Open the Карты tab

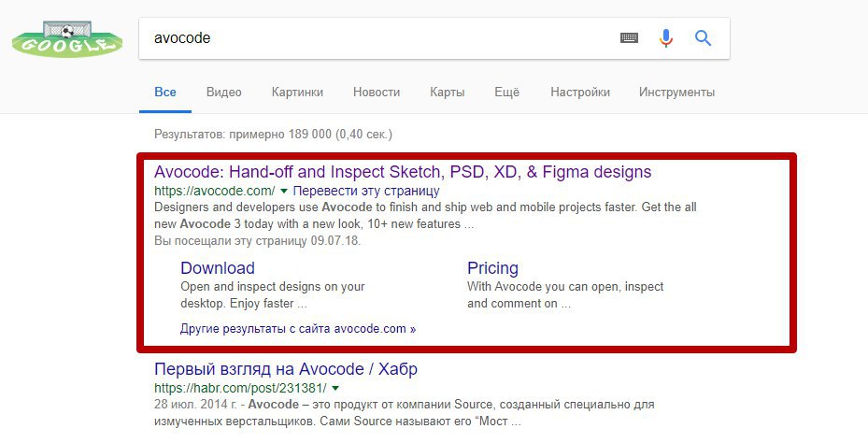click(x=447, y=93)
